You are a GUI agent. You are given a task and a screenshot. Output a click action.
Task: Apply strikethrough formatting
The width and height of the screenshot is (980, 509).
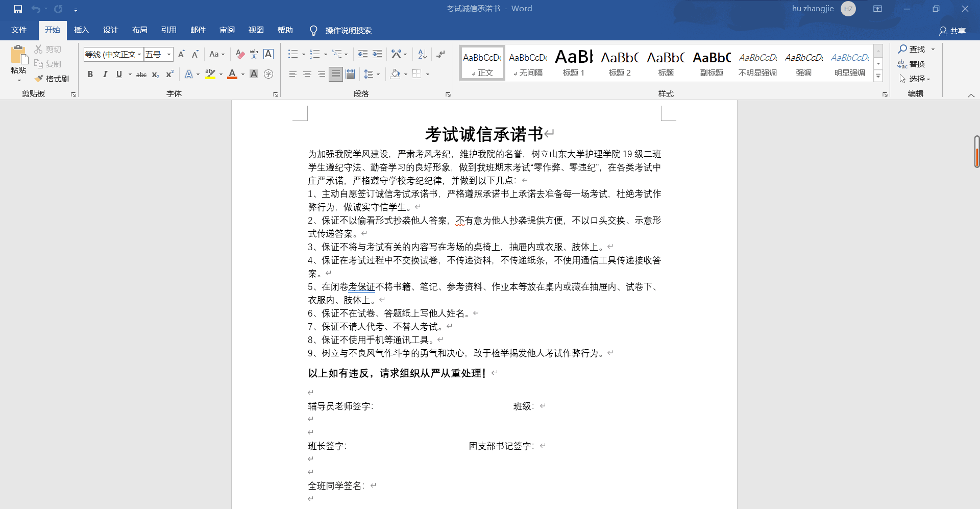[141, 75]
